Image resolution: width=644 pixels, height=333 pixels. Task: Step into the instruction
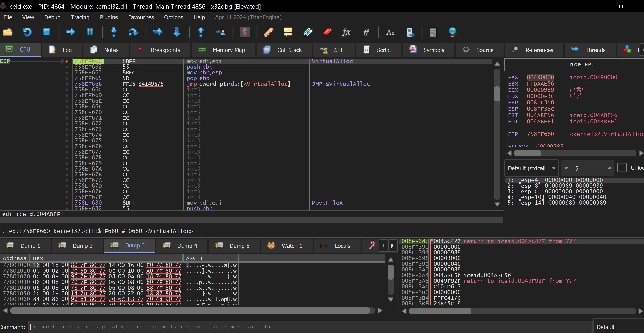point(114,32)
